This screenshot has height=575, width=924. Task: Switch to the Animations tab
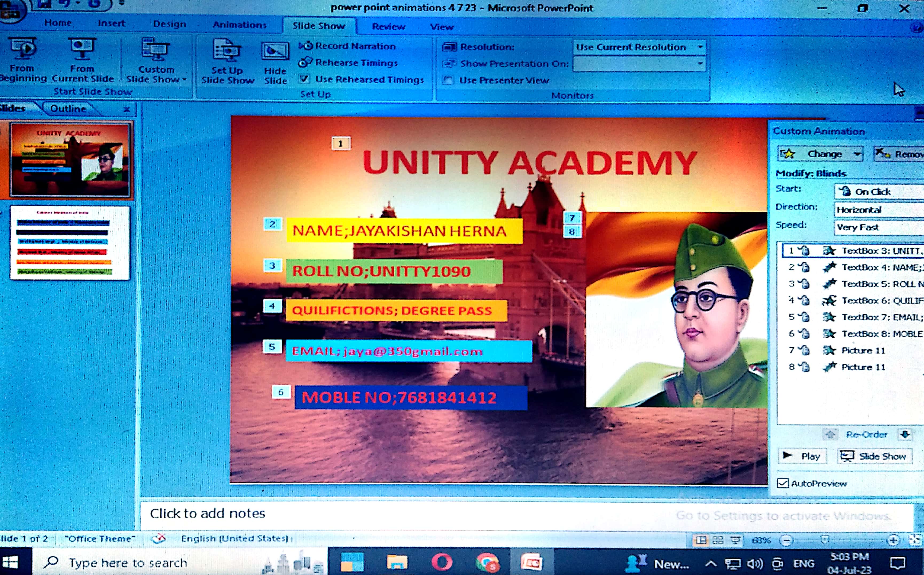pyautogui.click(x=240, y=25)
